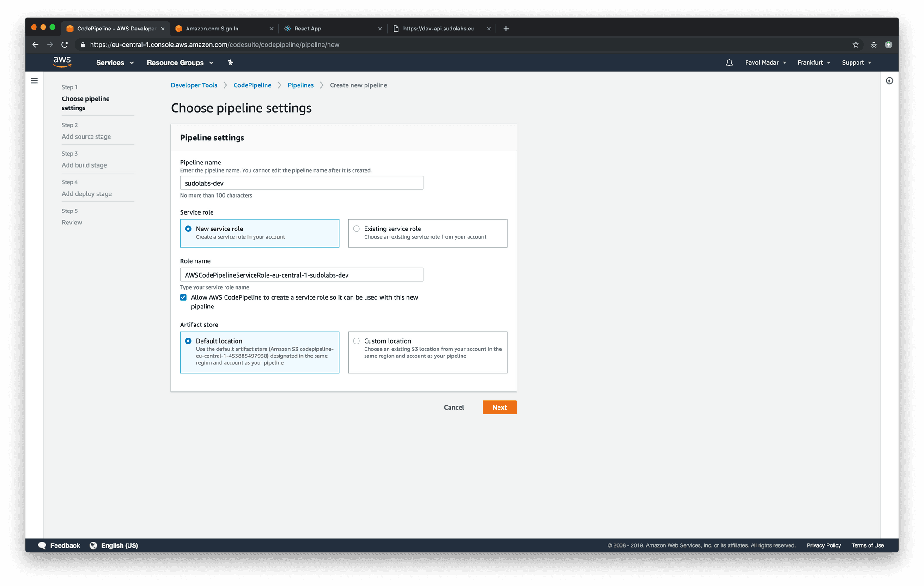Select New service role radio button
This screenshot has height=586, width=924.
click(x=188, y=229)
